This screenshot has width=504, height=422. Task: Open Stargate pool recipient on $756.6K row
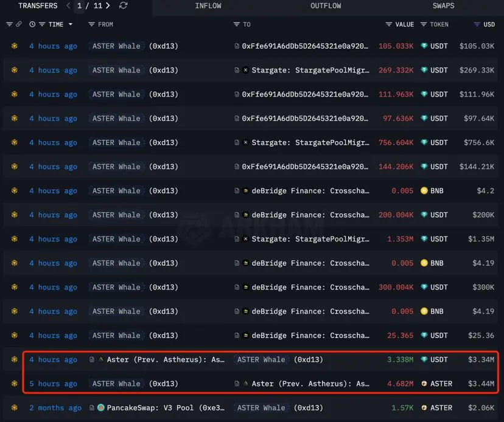[x=310, y=143]
